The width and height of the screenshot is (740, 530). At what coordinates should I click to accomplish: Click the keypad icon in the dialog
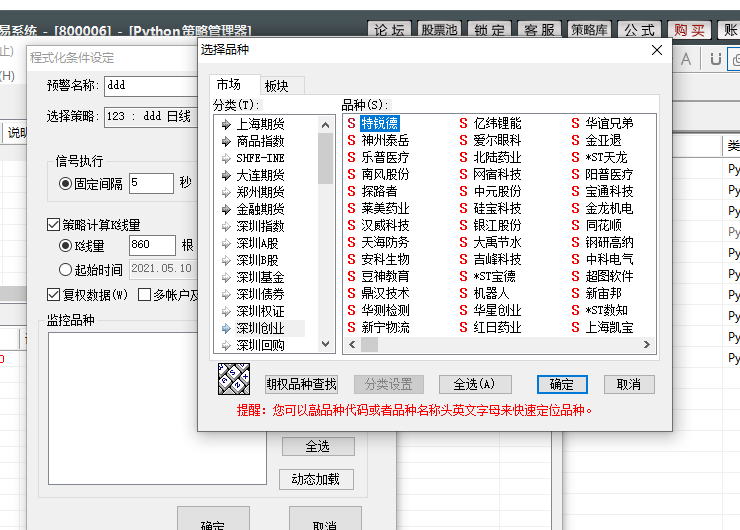(233, 380)
